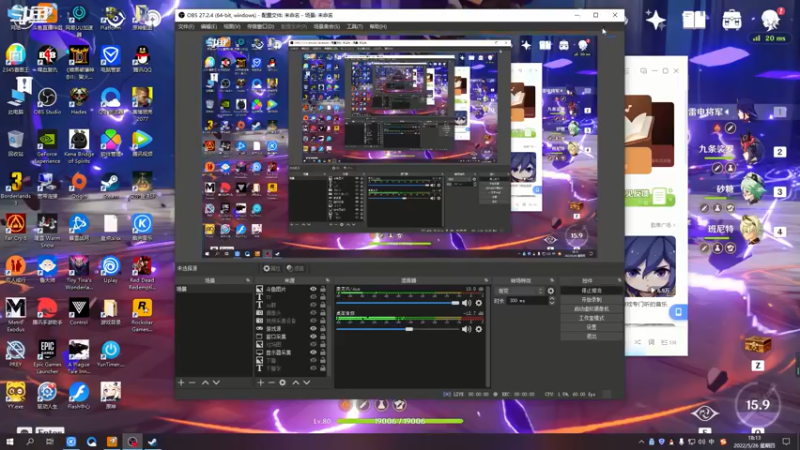The image size is (800, 450).
Task: Open 文件(F) menu in OBS
Action: (186, 27)
